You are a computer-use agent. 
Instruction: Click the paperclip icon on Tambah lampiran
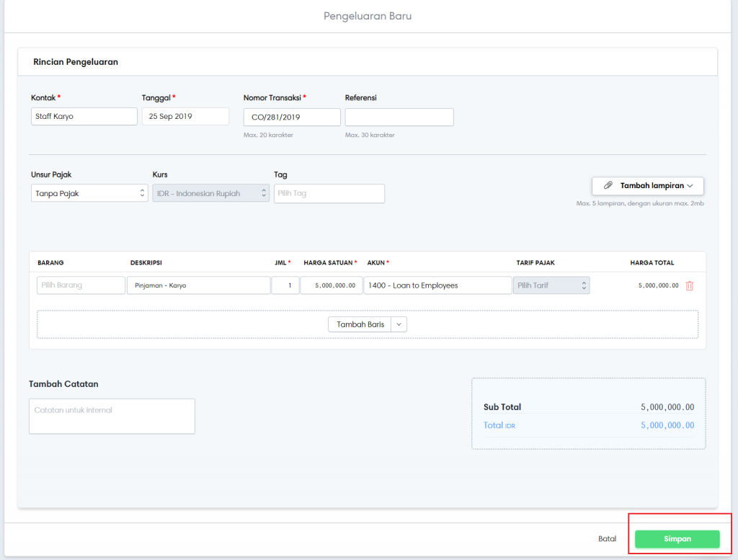point(608,186)
